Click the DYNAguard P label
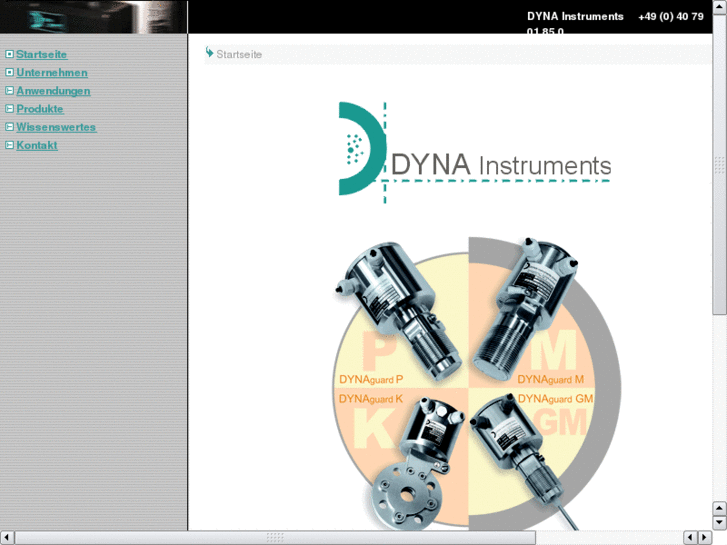727x545 pixels. 371,380
